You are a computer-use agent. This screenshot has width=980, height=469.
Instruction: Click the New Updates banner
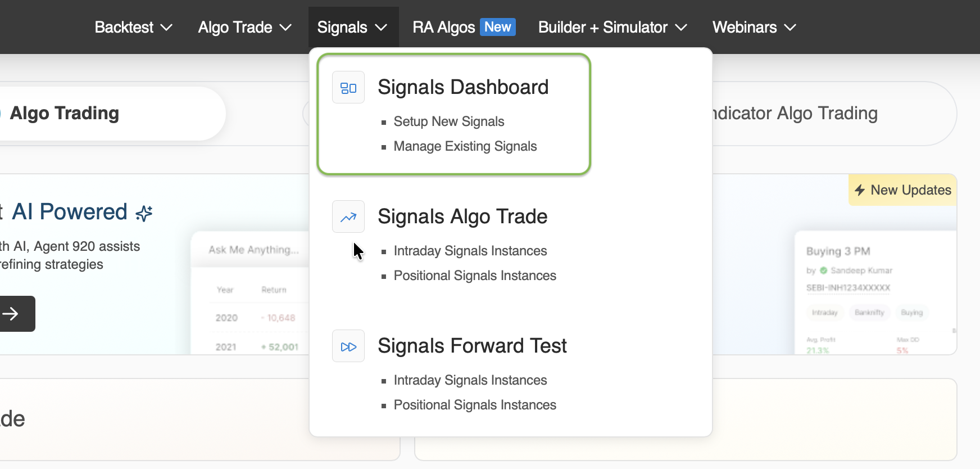pos(901,190)
